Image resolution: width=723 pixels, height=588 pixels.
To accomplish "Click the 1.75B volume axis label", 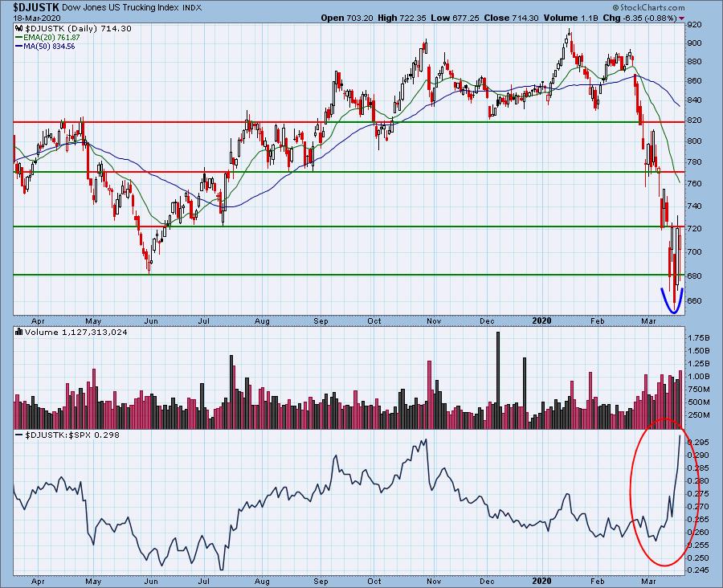I will 699,337.
